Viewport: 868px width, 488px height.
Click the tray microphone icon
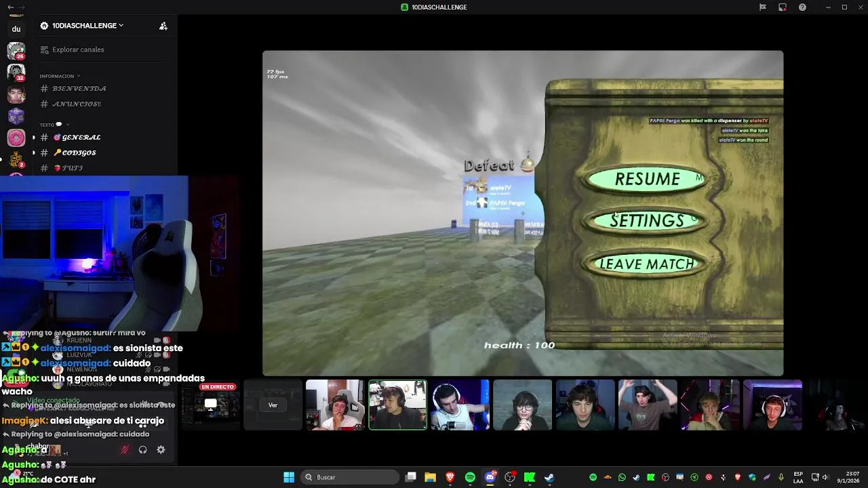[x=781, y=477]
